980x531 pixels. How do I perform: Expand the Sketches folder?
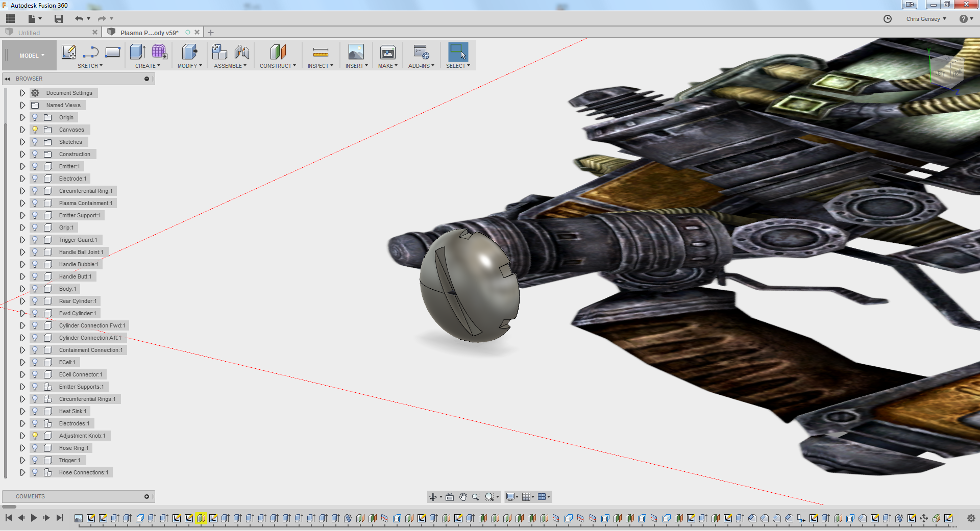coord(22,142)
